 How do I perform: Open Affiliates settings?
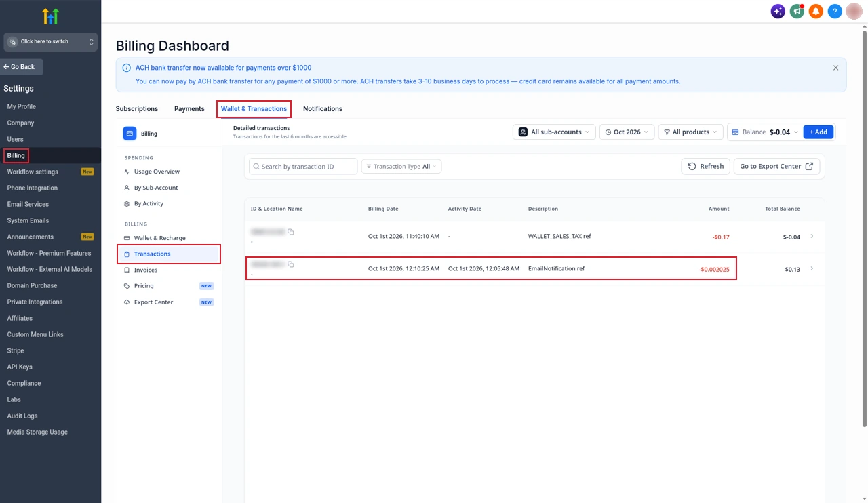(x=20, y=318)
